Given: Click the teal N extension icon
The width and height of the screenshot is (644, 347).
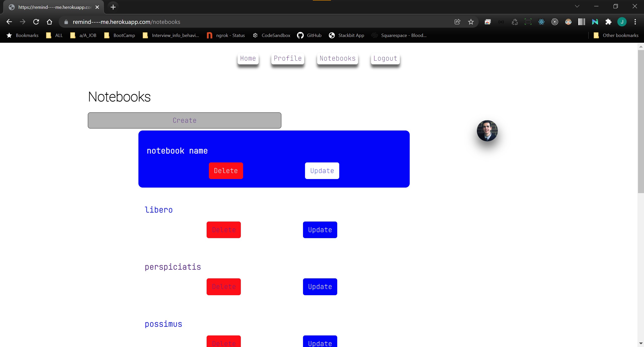Looking at the screenshot, I should point(595,22).
